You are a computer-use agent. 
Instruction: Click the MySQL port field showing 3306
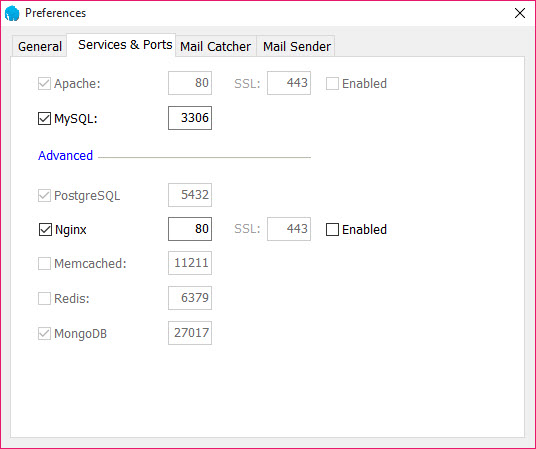(190, 118)
